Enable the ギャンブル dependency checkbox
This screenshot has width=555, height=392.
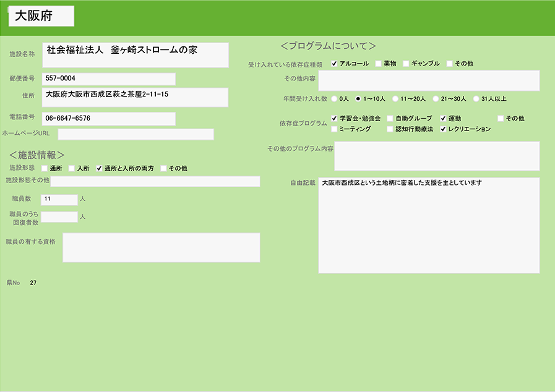[x=406, y=64]
